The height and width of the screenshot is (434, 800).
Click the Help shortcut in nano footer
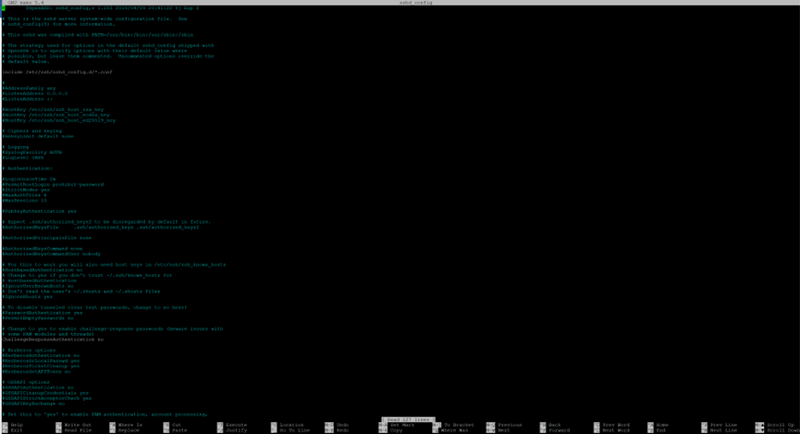[x=14, y=424]
